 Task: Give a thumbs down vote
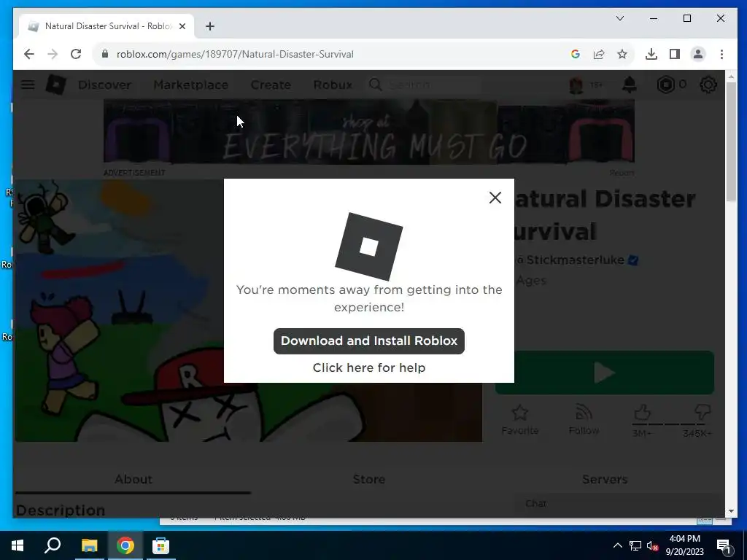click(703, 413)
